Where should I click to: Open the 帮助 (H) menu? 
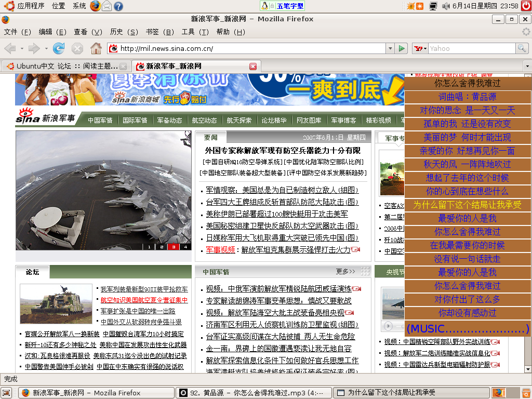click(x=231, y=32)
